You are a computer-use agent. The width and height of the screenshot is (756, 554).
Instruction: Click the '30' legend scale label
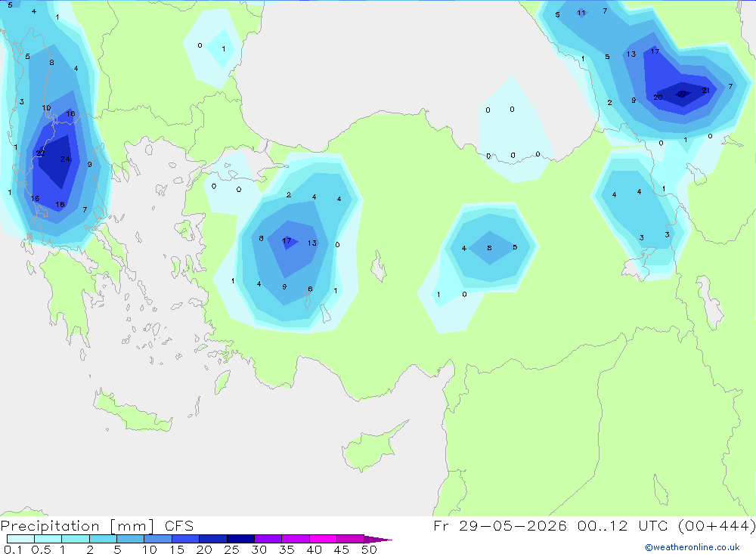(x=259, y=549)
